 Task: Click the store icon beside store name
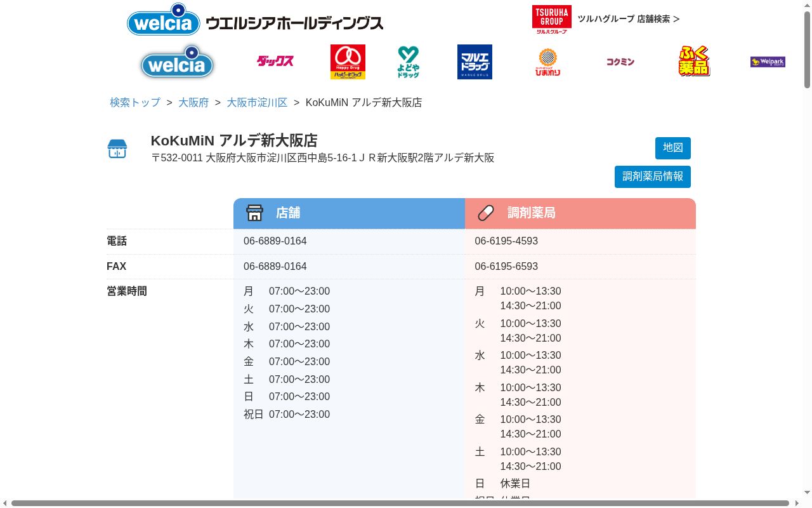[117, 149]
